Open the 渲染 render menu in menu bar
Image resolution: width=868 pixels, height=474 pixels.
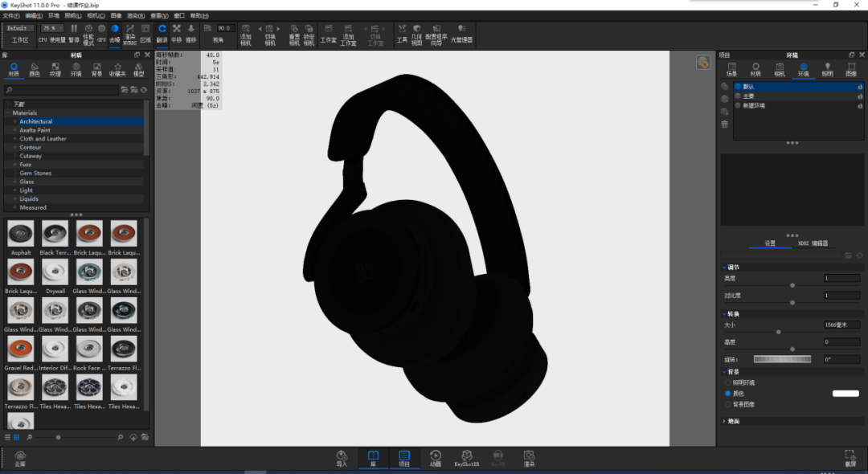pos(136,16)
